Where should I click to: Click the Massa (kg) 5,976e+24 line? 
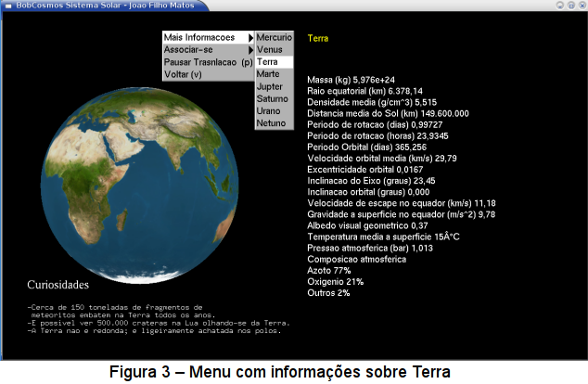click(351, 80)
